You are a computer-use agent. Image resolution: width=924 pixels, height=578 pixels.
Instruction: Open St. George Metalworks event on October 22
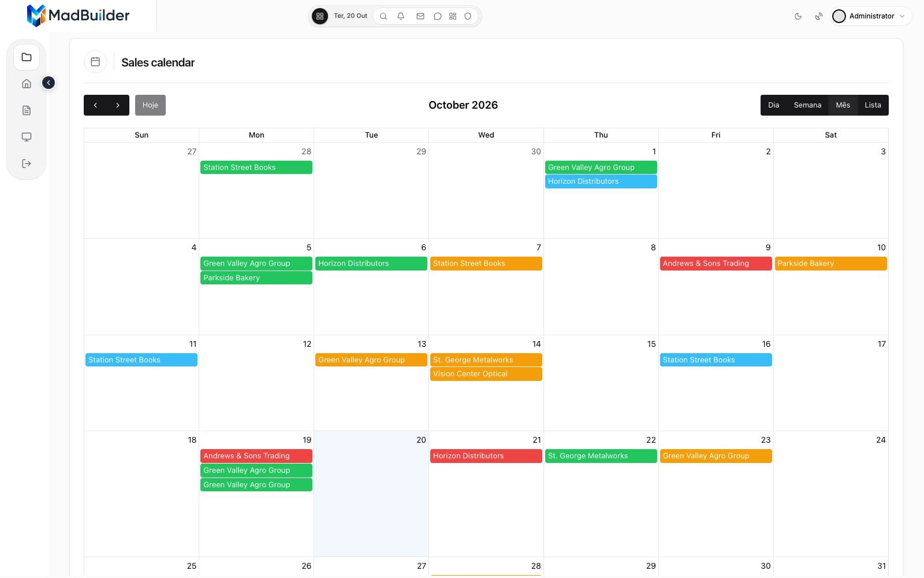pos(601,456)
